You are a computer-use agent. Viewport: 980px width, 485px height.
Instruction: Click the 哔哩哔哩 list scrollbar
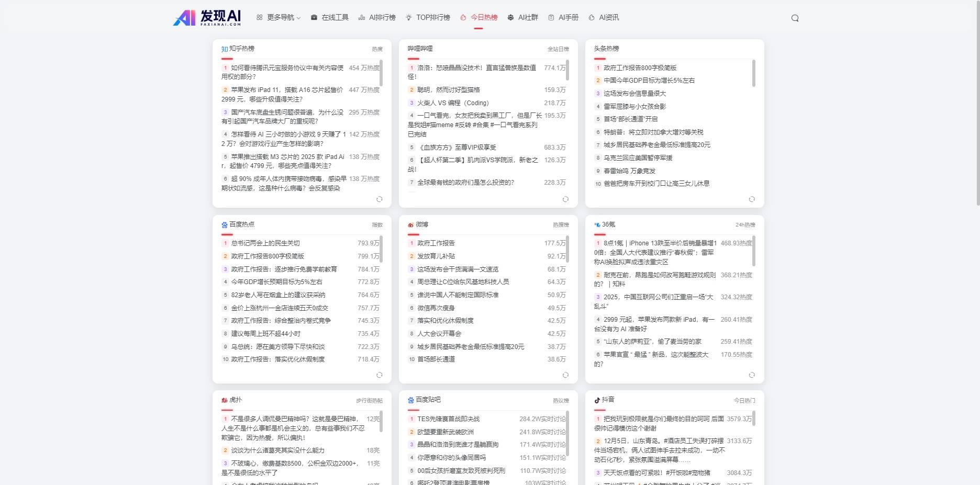567,71
